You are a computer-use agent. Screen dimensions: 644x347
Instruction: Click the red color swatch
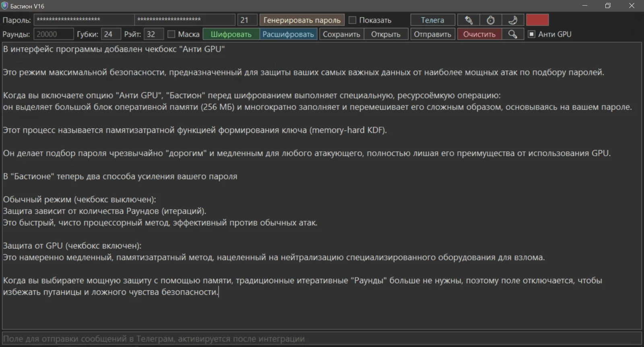coord(537,20)
